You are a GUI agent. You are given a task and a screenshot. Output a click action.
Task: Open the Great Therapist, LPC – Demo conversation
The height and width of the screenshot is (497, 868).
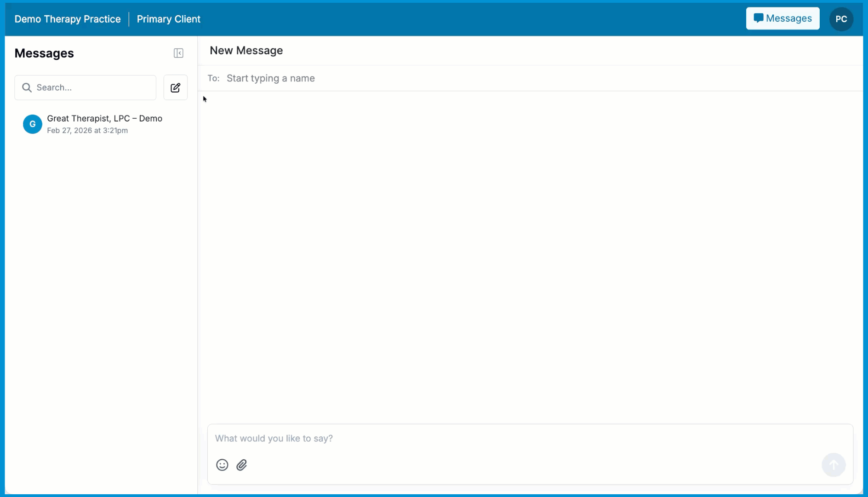[x=101, y=124]
